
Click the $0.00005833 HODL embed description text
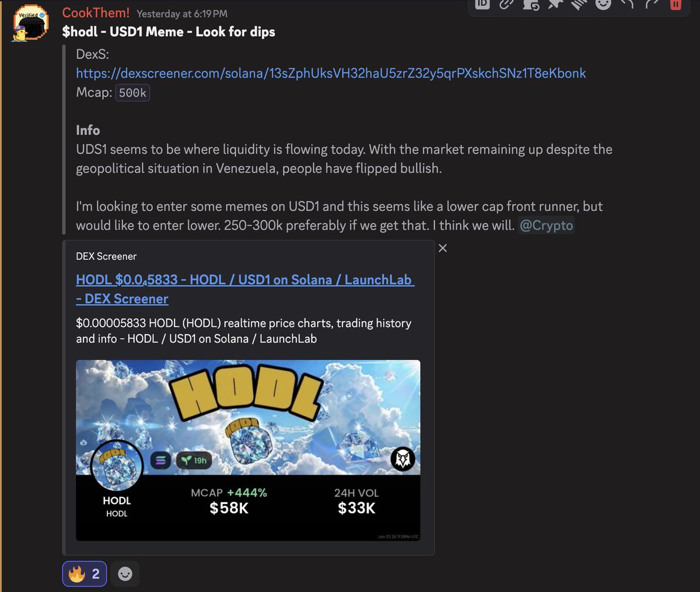pos(243,330)
